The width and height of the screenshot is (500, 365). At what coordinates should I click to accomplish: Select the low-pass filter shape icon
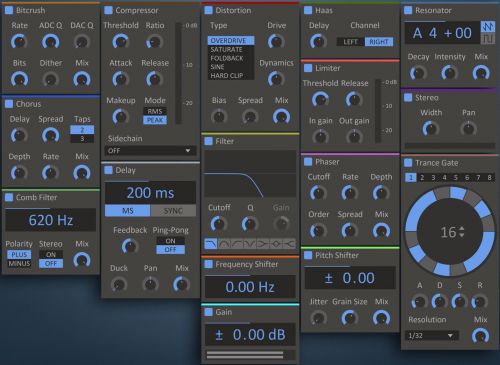[211, 244]
